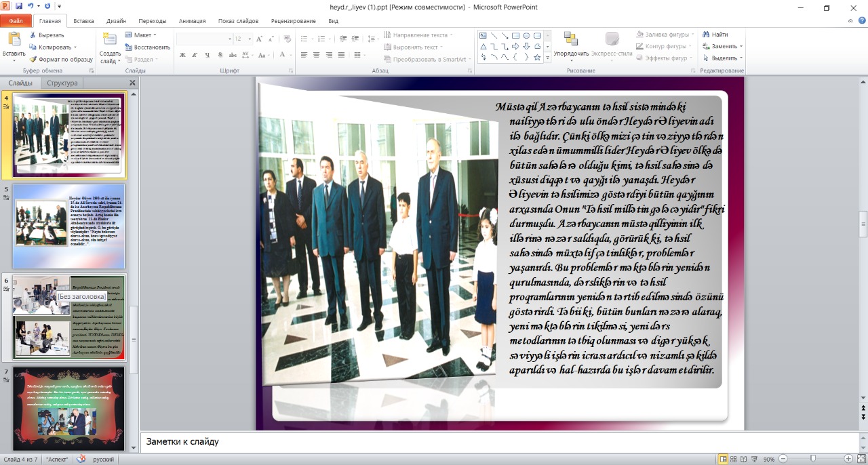Fit slide to current window

click(861, 459)
